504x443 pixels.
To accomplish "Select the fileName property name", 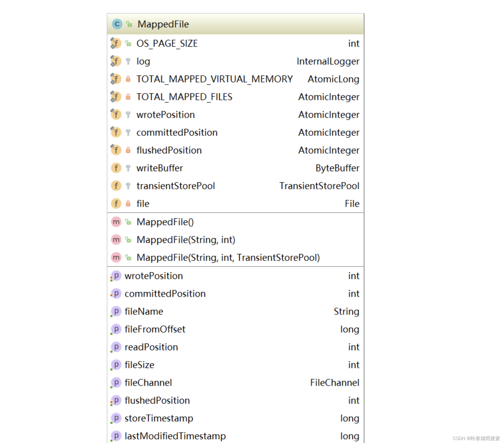I will (144, 311).
